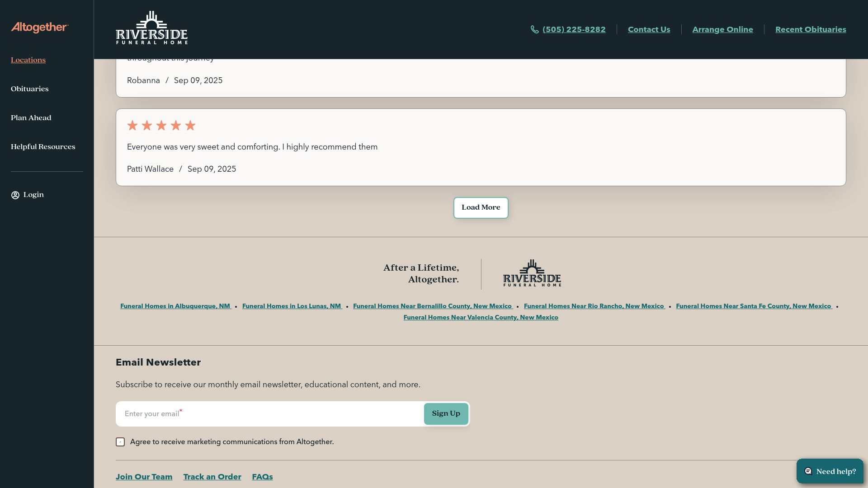This screenshot has height=488, width=868.
Task: Click the Altogether logo in sidebar
Action: (40, 28)
